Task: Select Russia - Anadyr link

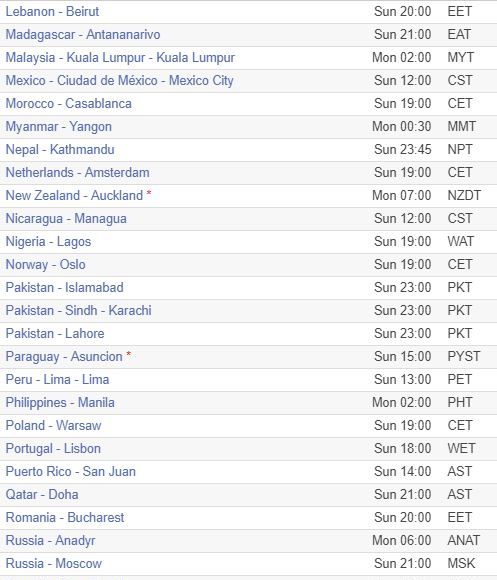Action: pyautogui.click(x=50, y=541)
